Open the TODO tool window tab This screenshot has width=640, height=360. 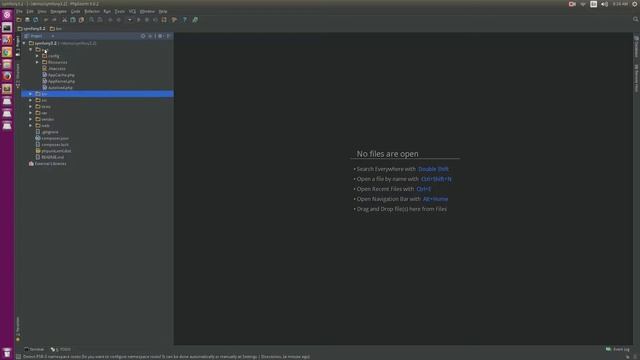pos(60,349)
